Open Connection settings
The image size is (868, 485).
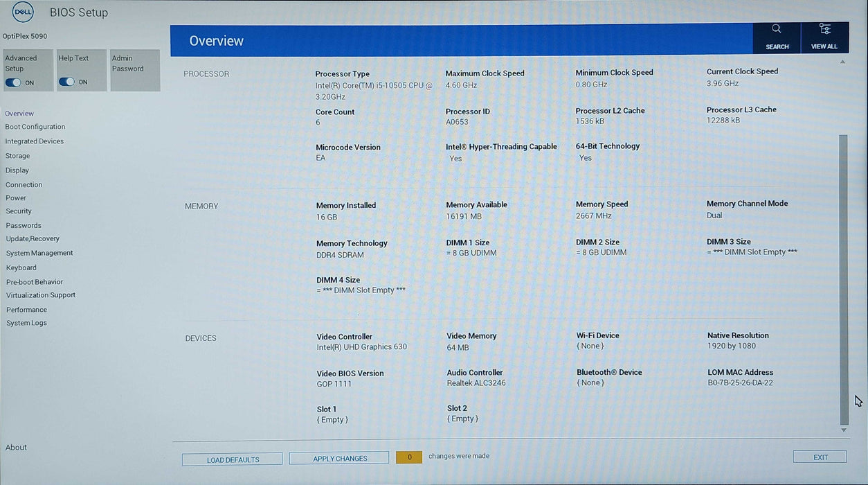[x=24, y=185]
